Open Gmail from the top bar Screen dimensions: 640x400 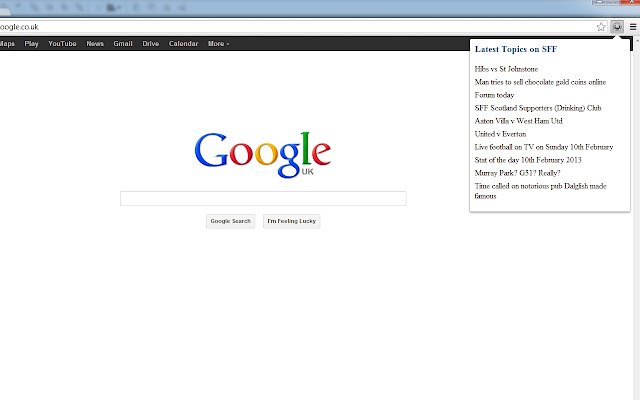pos(123,44)
